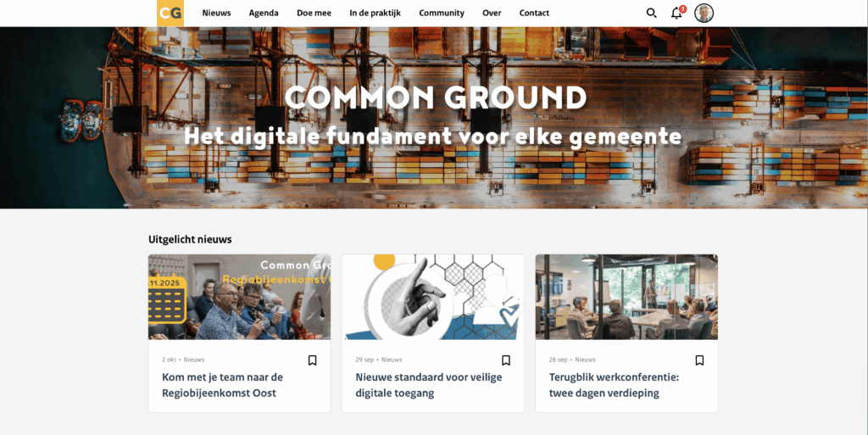Open the Doe mee menu
868x435 pixels.
314,13
